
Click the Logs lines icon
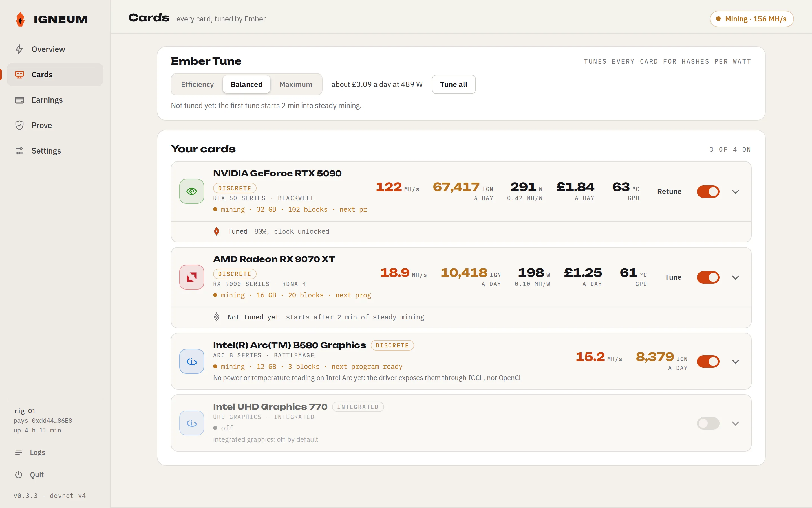coord(19,452)
